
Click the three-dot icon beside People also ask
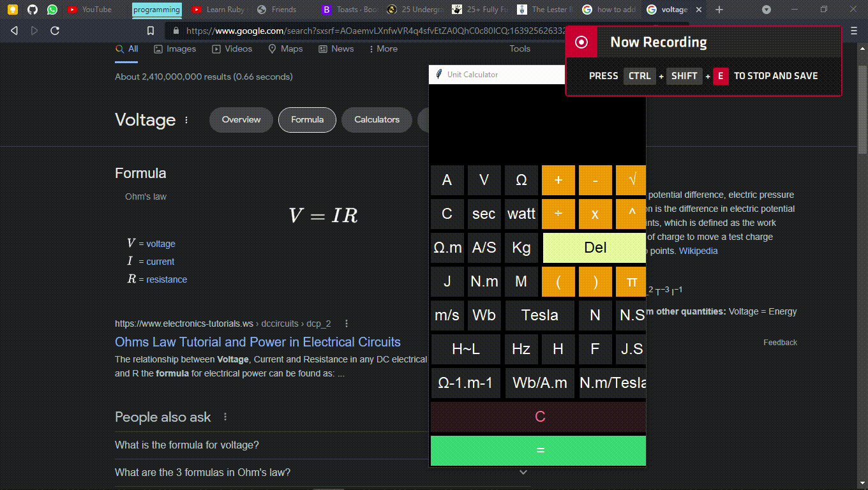click(x=224, y=416)
